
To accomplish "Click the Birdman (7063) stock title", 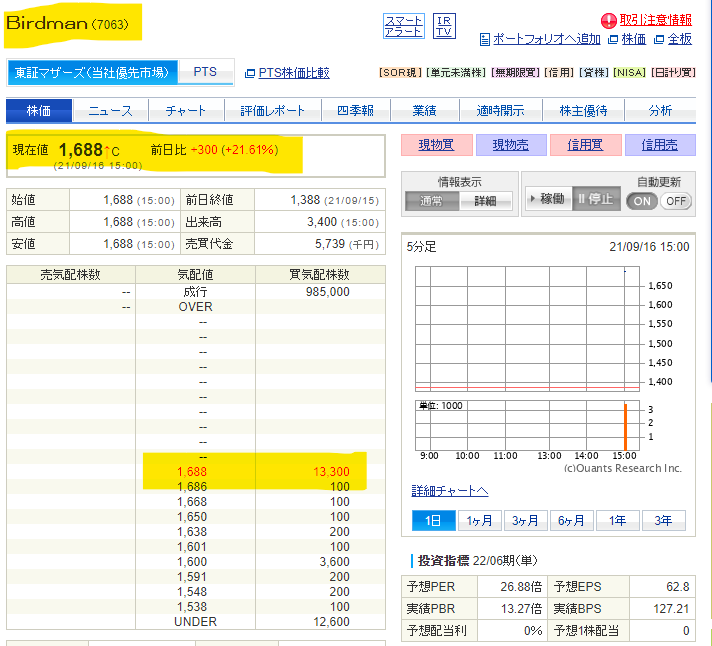I will (x=67, y=23).
